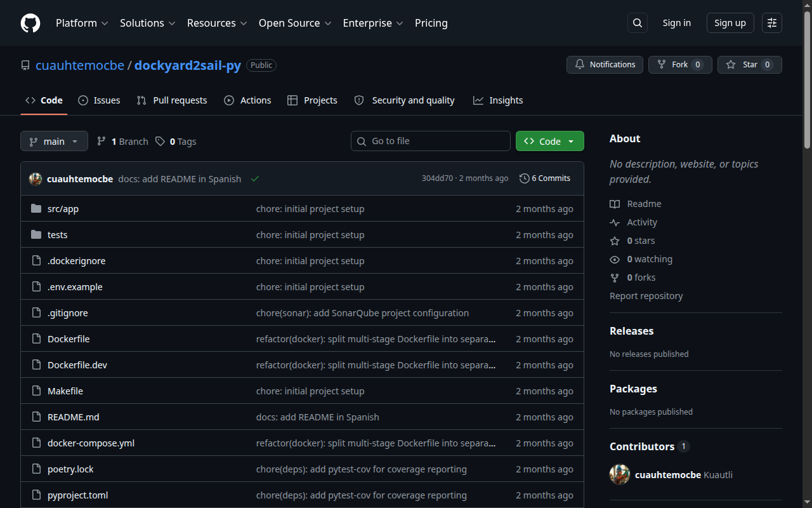Open the Pricing link
The height and width of the screenshot is (508, 812).
[431, 23]
